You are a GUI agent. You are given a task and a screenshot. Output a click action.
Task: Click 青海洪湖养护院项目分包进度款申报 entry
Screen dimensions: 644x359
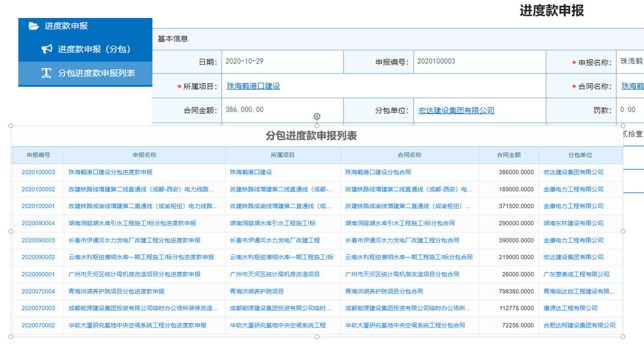[x=116, y=291]
